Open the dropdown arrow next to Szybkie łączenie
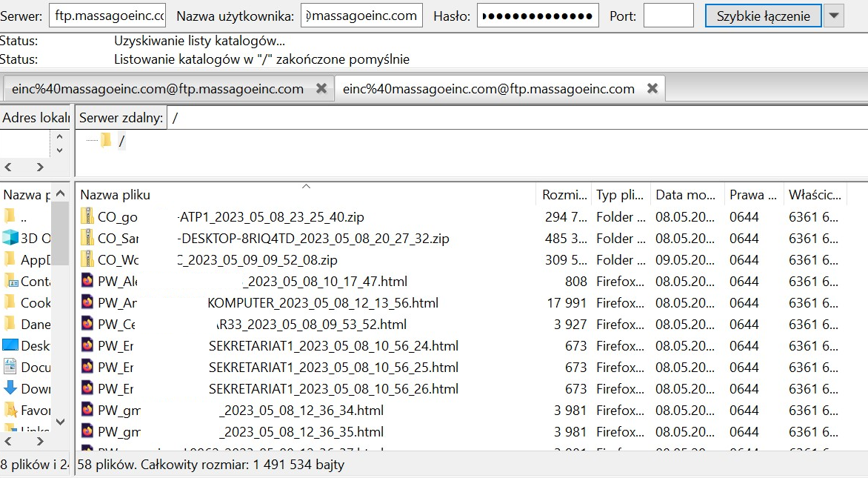 (834, 16)
